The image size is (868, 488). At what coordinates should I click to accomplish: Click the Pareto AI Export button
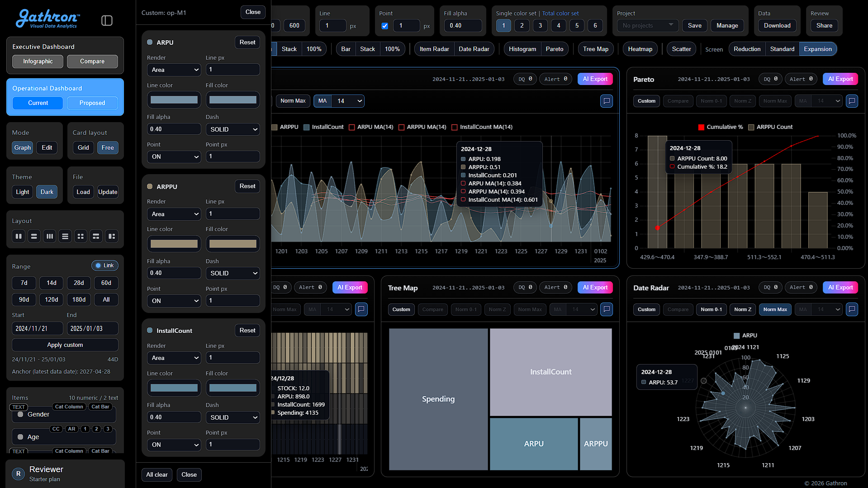click(x=840, y=79)
